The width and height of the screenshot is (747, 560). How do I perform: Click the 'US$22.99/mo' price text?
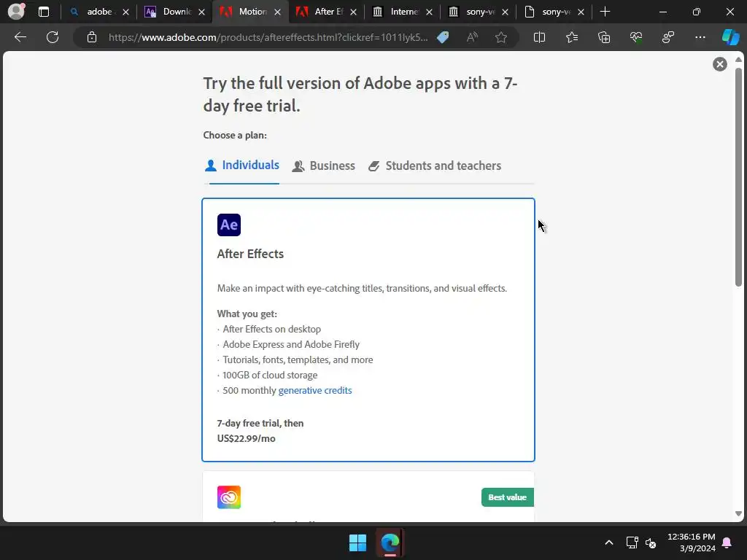[247, 438]
